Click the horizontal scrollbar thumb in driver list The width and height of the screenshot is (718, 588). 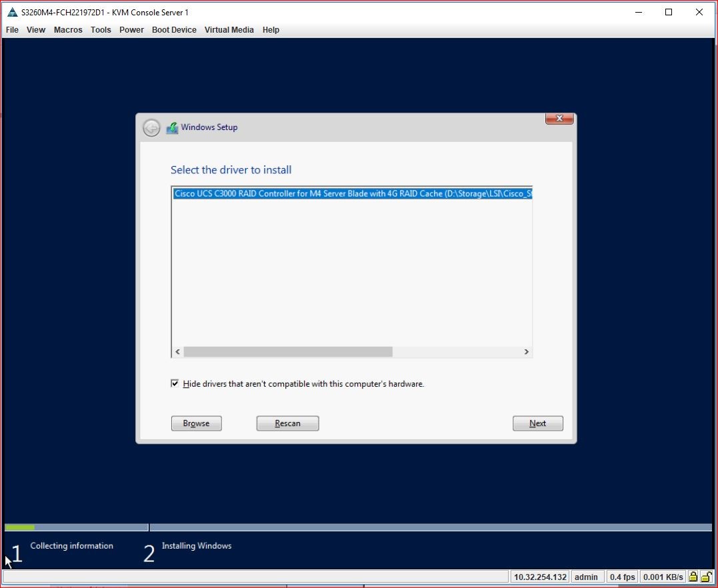(288, 352)
